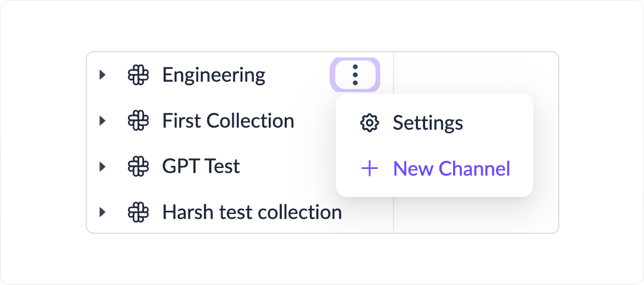This screenshot has height=285, width=644.
Task: Click blank space between Engineering and its options button
Action: [298, 75]
